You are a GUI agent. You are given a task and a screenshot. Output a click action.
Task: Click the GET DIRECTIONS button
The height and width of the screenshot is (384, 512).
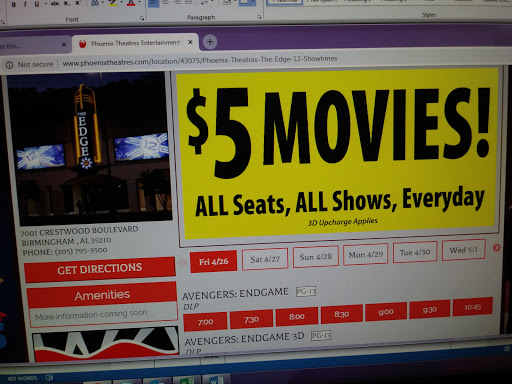pos(100,269)
